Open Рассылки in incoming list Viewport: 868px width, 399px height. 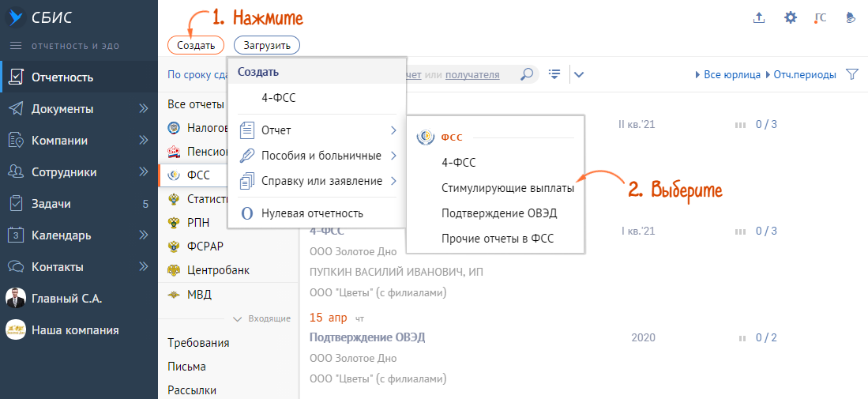[192, 390]
